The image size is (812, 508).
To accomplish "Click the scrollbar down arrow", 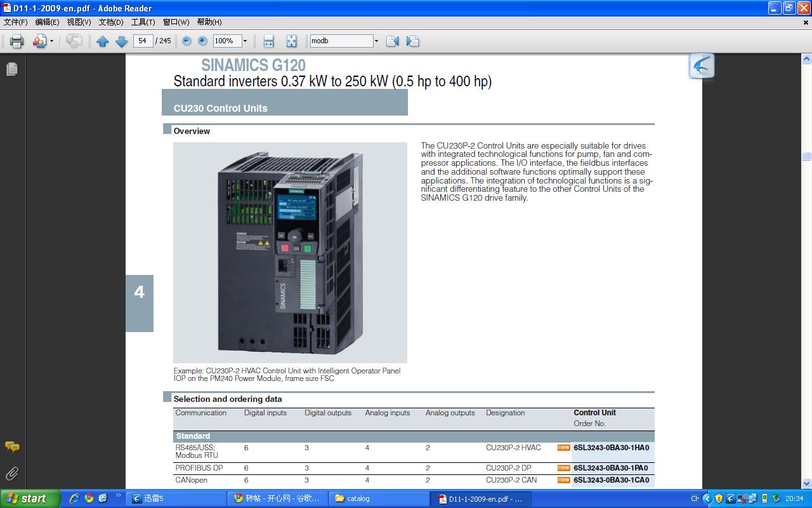I will coord(806,483).
